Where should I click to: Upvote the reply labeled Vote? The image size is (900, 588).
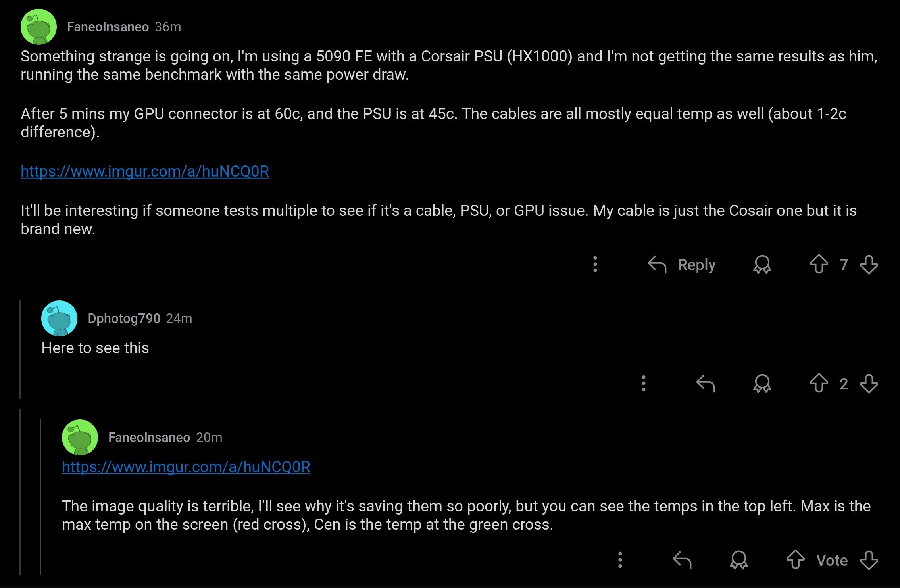click(795, 560)
